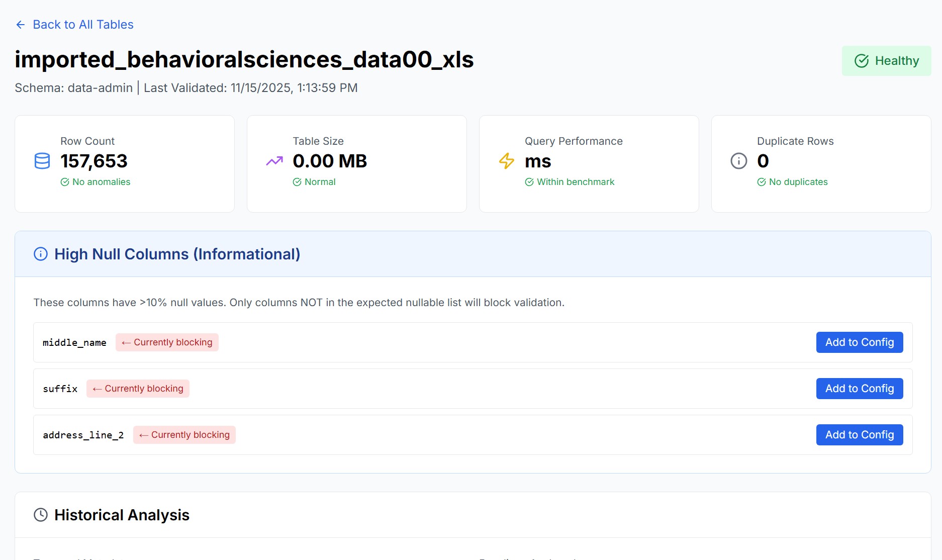Select the clock icon next to Historical Analysis
This screenshot has height=560, width=942.
[x=40, y=515]
